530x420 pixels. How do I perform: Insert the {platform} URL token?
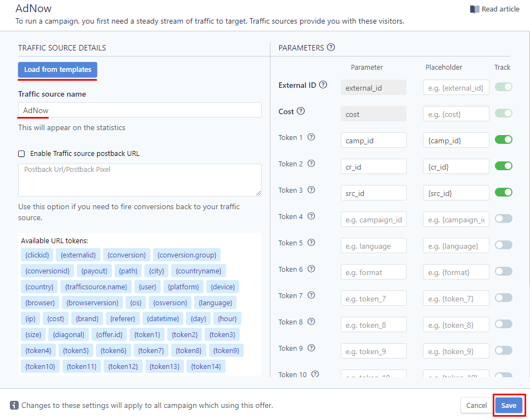[183, 287]
